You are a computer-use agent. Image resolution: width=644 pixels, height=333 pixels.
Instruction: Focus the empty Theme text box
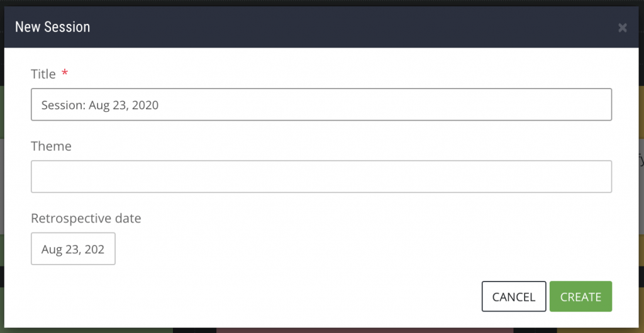[321, 177]
